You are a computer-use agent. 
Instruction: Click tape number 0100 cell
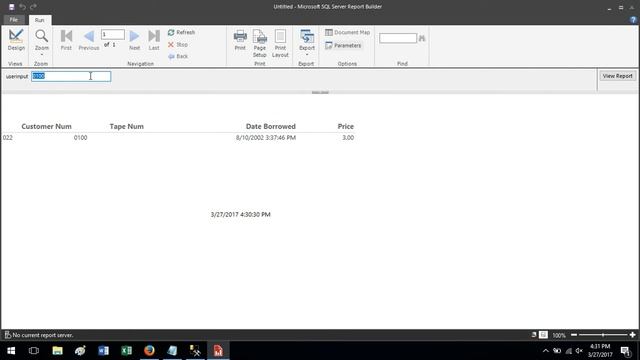click(x=80, y=138)
